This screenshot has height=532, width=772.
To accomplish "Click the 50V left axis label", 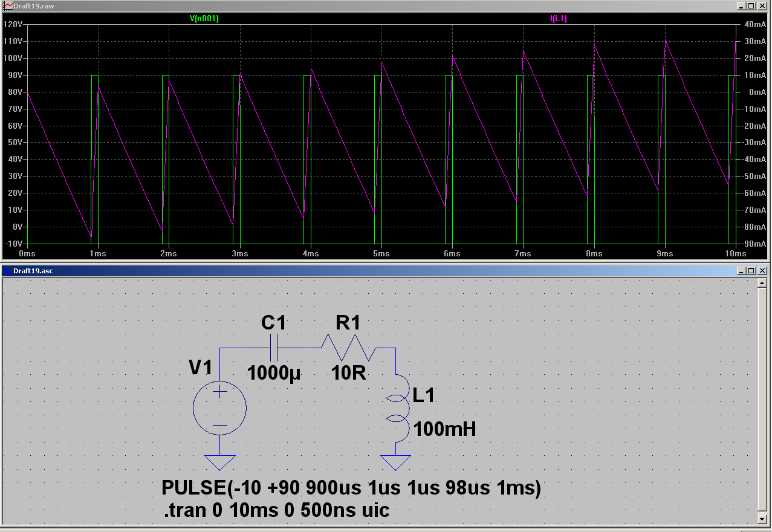I will tap(15, 143).
